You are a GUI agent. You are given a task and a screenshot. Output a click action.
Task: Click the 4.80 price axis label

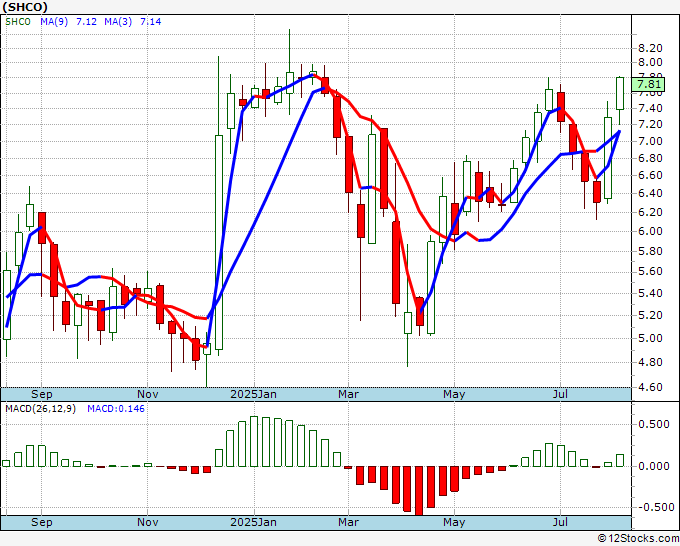(650, 362)
